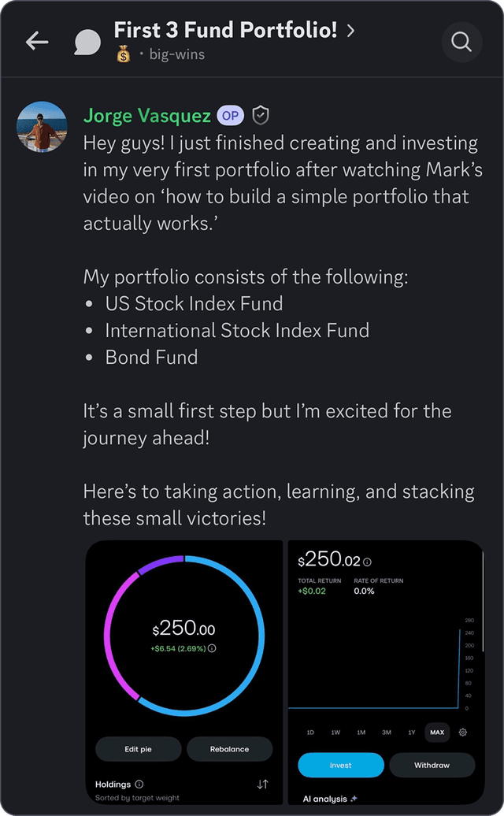The height and width of the screenshot is (816, 504).
Task: Open Edit pie
Action: (139, 749)
